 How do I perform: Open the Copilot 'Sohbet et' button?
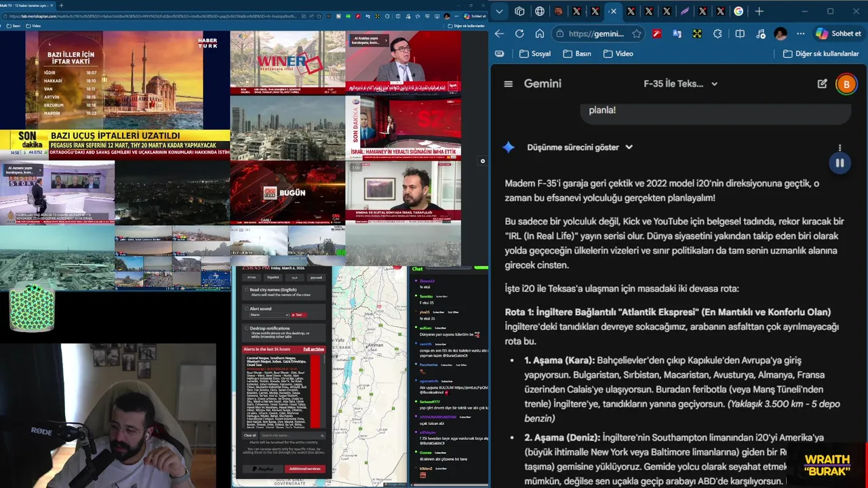pyautogui.click(x=839, y=33)
